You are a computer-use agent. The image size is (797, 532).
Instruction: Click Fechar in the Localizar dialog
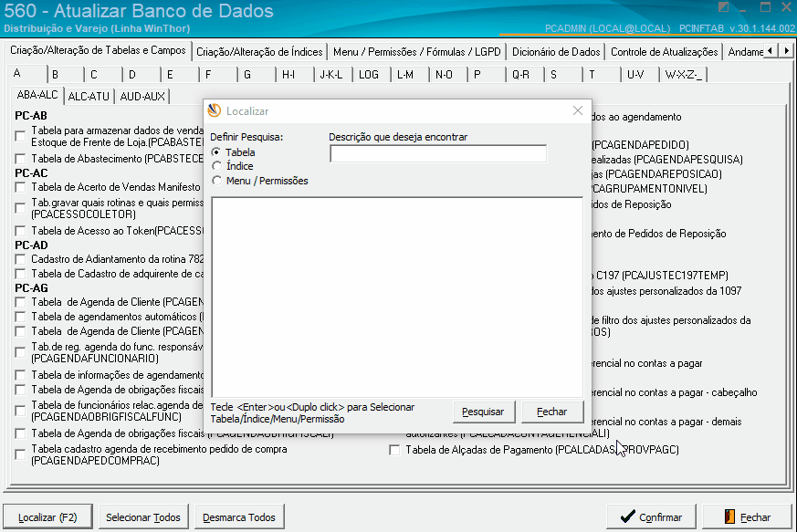(552, 412)
